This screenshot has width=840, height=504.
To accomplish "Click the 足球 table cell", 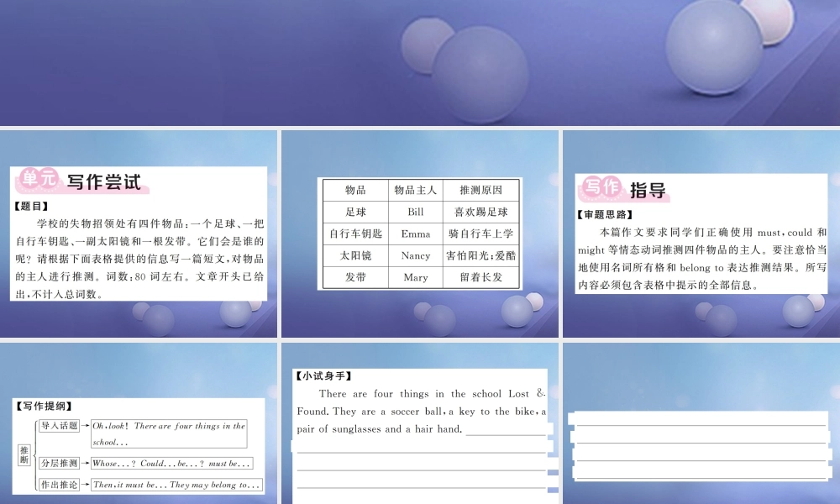I will point(355,212).
